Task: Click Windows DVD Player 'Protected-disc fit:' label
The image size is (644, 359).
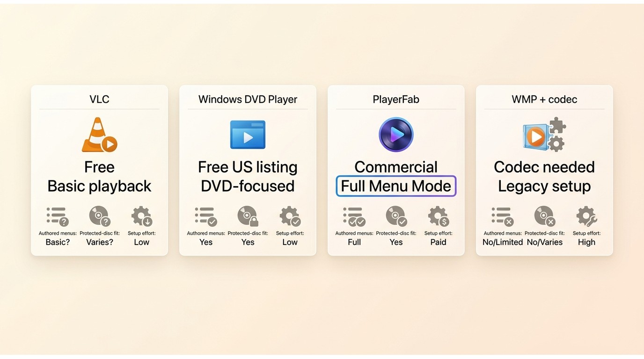Action: pos(248,233)
